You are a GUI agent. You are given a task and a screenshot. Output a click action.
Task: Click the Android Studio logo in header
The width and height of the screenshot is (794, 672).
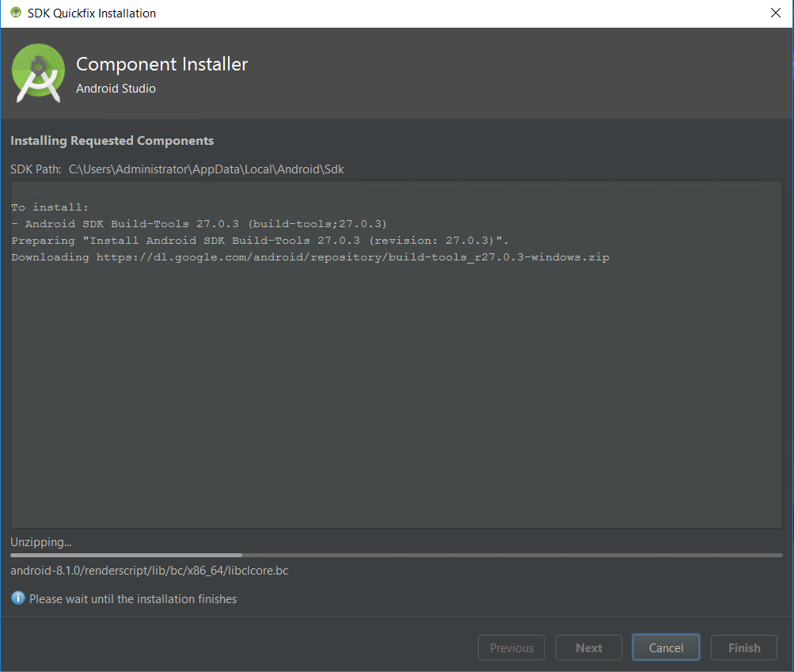pos(39,73)
